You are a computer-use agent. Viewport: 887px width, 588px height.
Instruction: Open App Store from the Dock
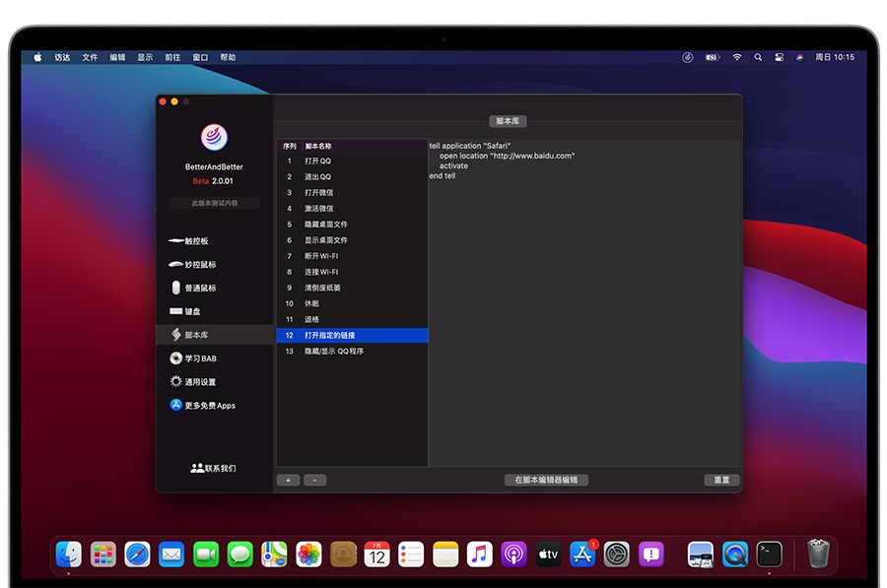pyautogui.click(x=582, y=555)
